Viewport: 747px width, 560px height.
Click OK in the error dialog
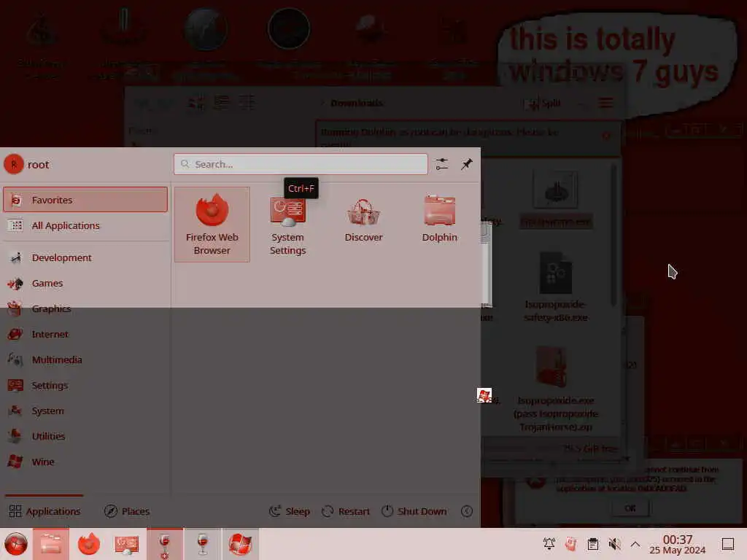coord(630,508)
